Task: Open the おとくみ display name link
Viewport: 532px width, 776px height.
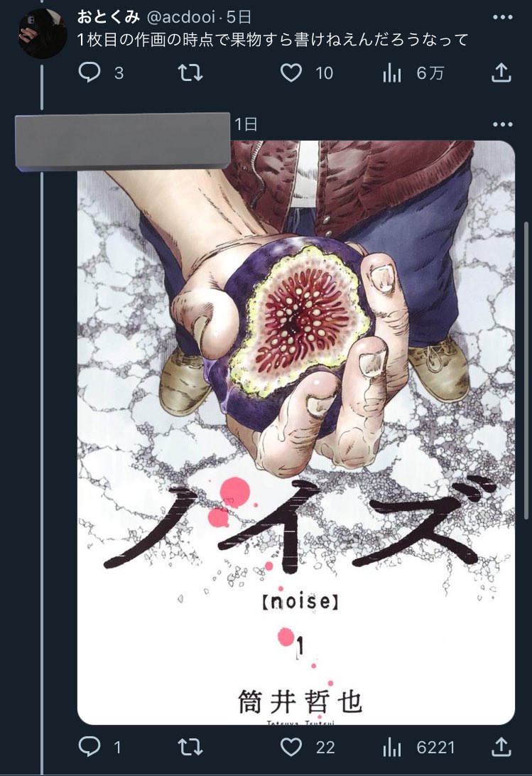Action: 109,17
